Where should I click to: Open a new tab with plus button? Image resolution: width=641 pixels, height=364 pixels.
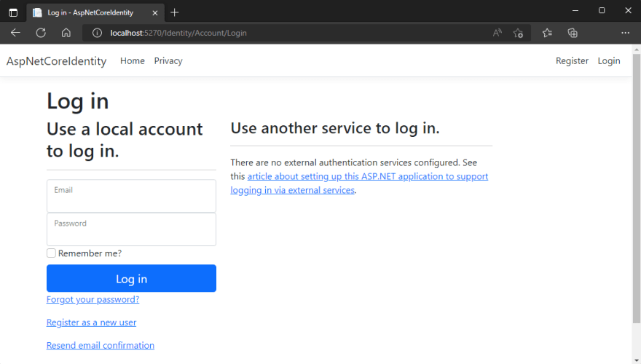(x=175, y=12)
